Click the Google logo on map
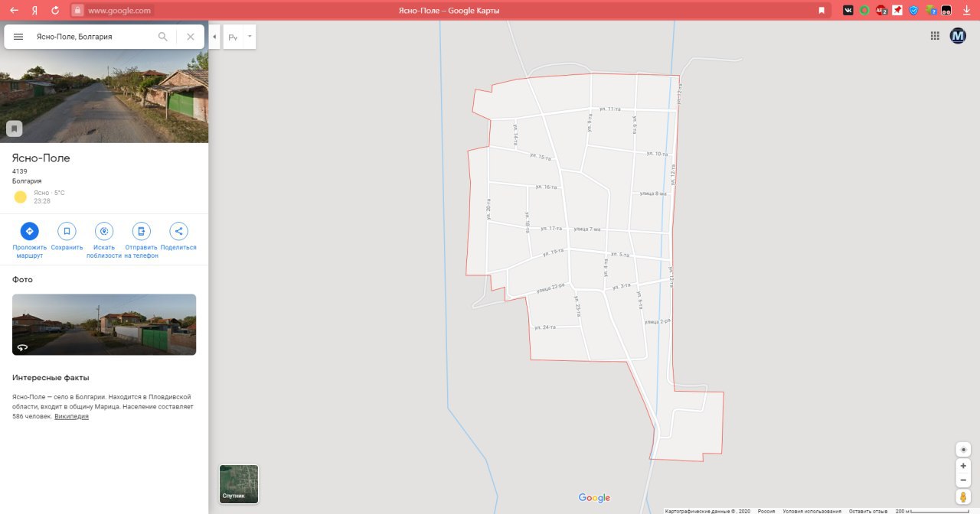This screenshot has height=514, width=980. (x=594, y=498)
